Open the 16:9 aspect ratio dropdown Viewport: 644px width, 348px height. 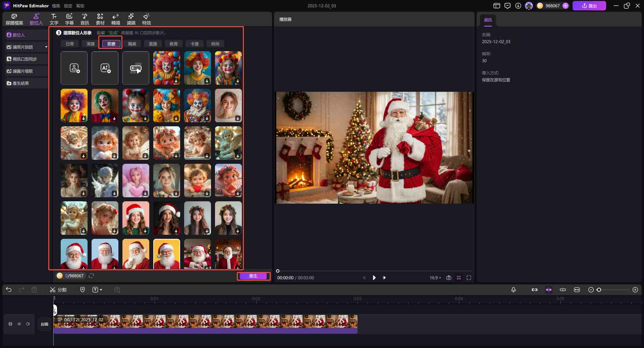coord(435,278)
